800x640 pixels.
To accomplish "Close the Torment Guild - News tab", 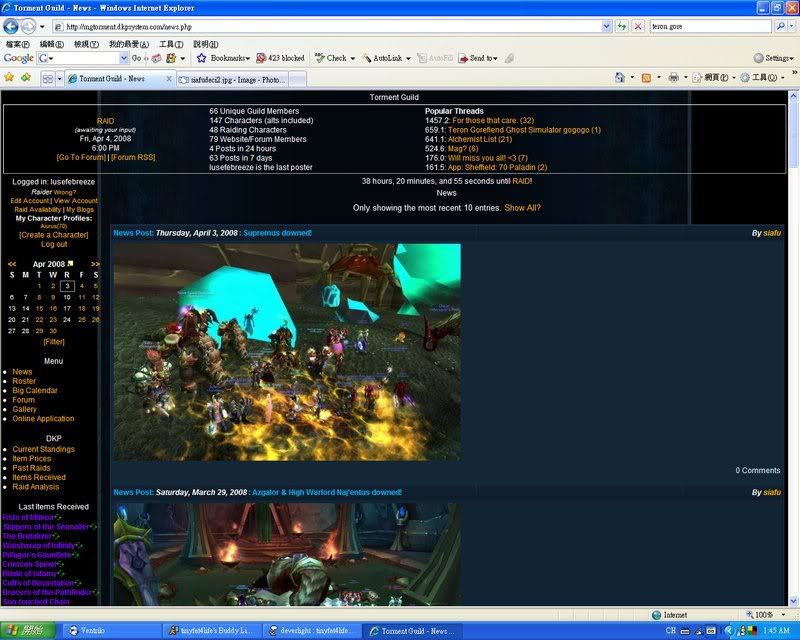I will click(169, 79).
